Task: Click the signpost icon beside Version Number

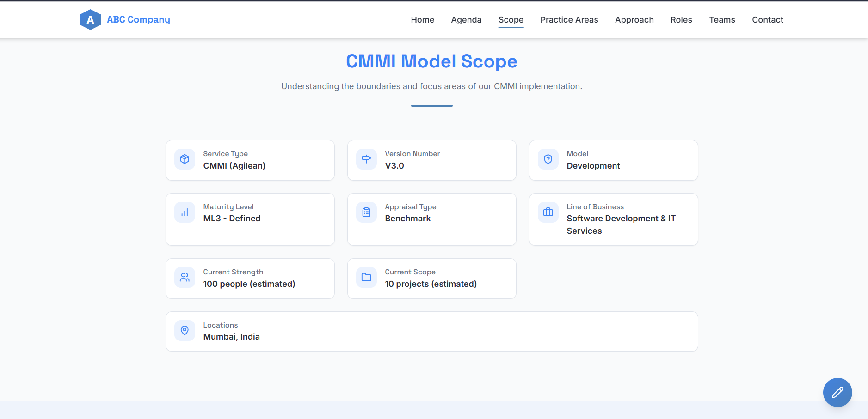Action: (x=366, y=159)
